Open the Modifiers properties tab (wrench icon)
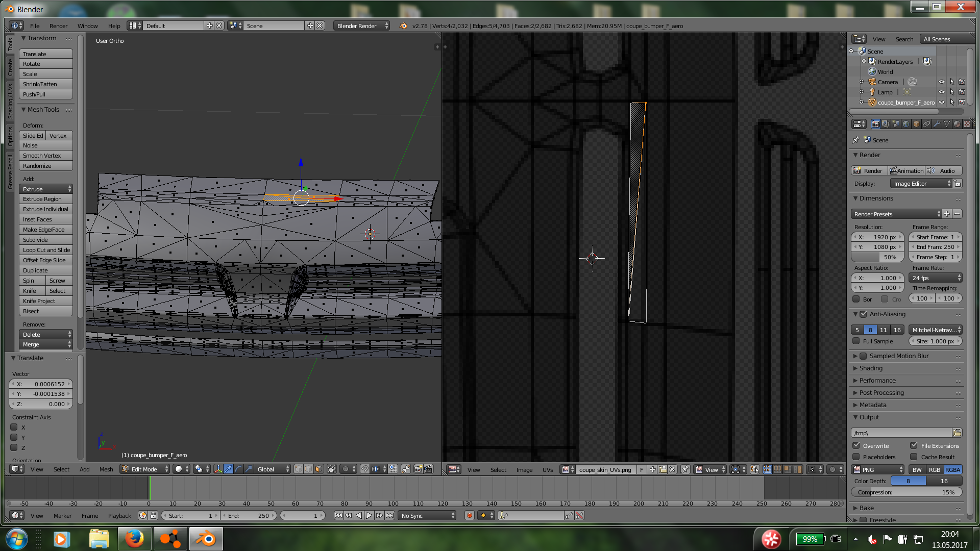Image resolution: width=980 pixels, height=551 pixels. pyautogui.click(x=937, y=124)
